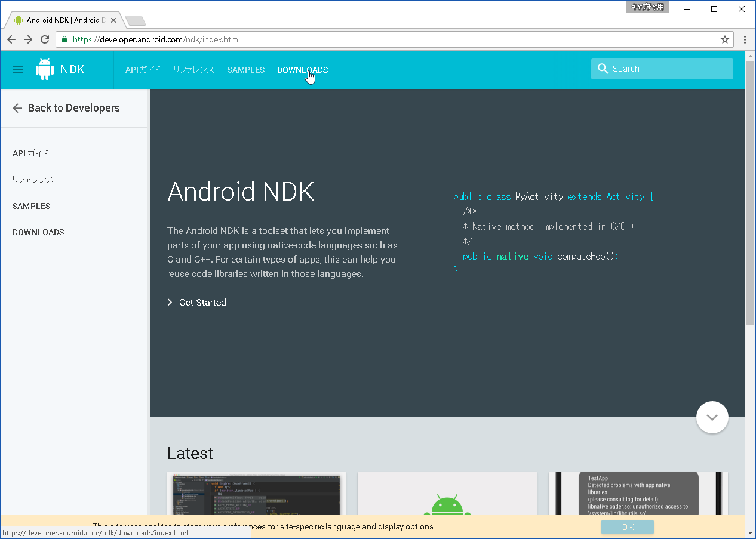
Task: Click the Back to Developers link
Action: 74,108
